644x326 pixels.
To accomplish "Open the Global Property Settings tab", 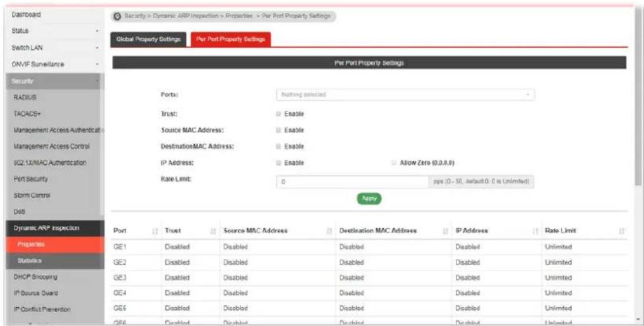I will (148, 39).
